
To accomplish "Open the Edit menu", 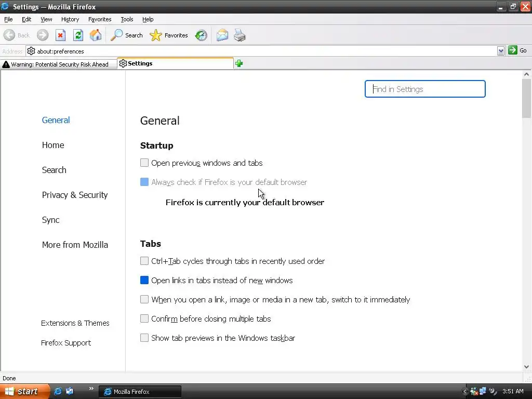I will 26,19.
